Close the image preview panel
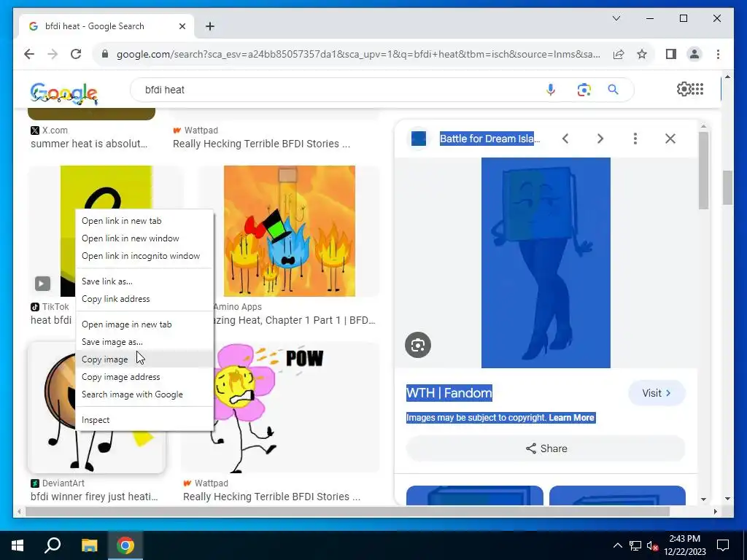Image resolution: width=747 pixels, height=560 pixels. point(670,139)
